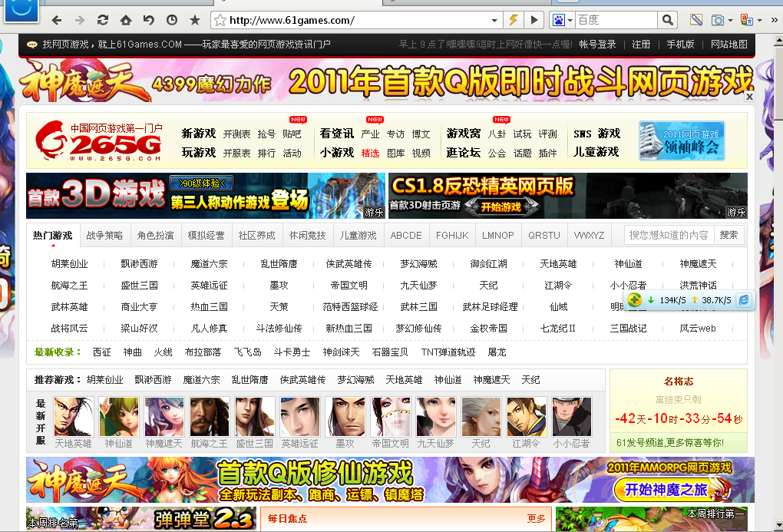Click the 百度 search input field
Viewport: 783px width, 532px height.
click(x=616, y=21)
